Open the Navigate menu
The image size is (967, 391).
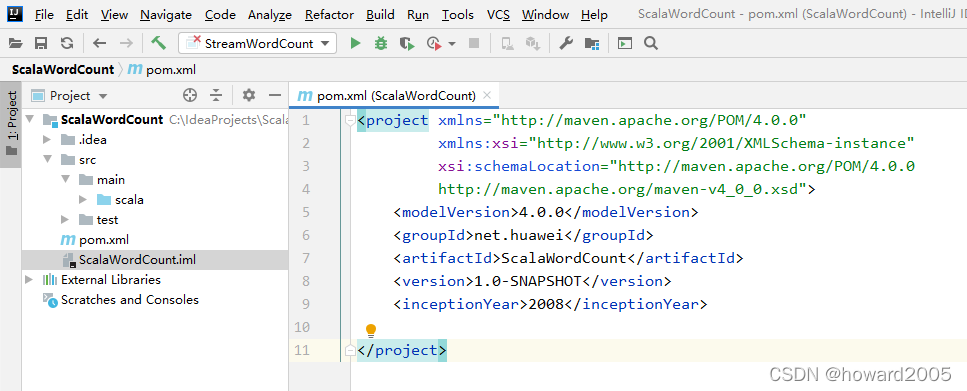coord(166,14)
